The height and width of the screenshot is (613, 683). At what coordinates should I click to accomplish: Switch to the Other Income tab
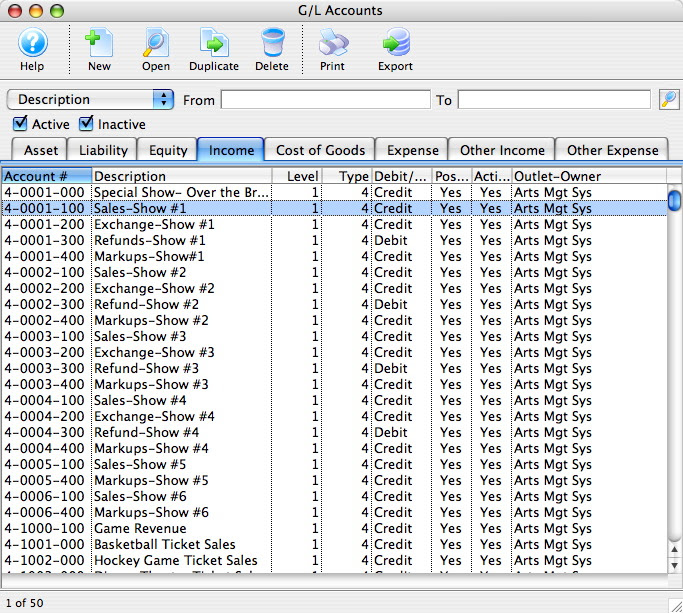[x=502, y=150]
